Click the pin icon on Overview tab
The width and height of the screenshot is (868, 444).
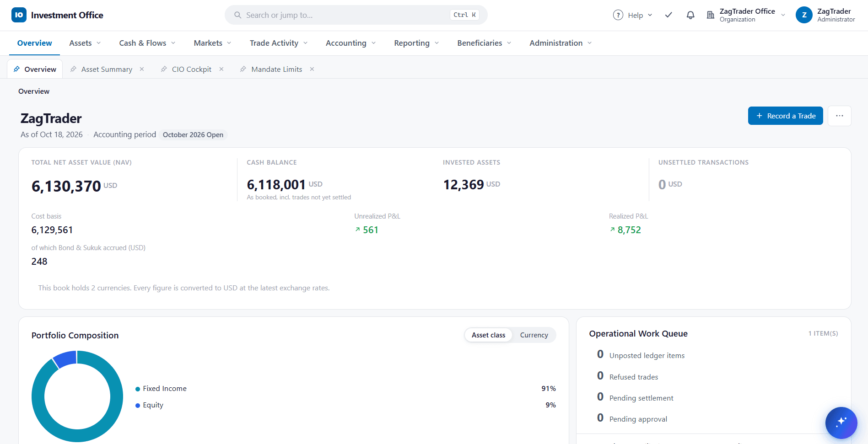tap(16, 69)
